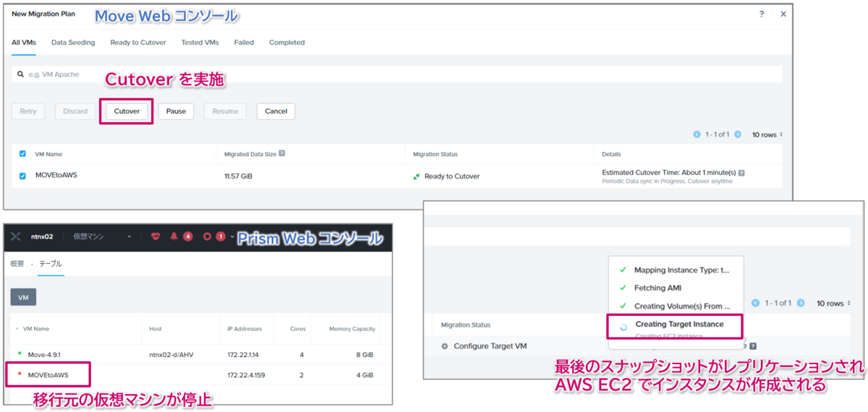
Task: Click the VM button in Prism
Action: click(23, 297)
